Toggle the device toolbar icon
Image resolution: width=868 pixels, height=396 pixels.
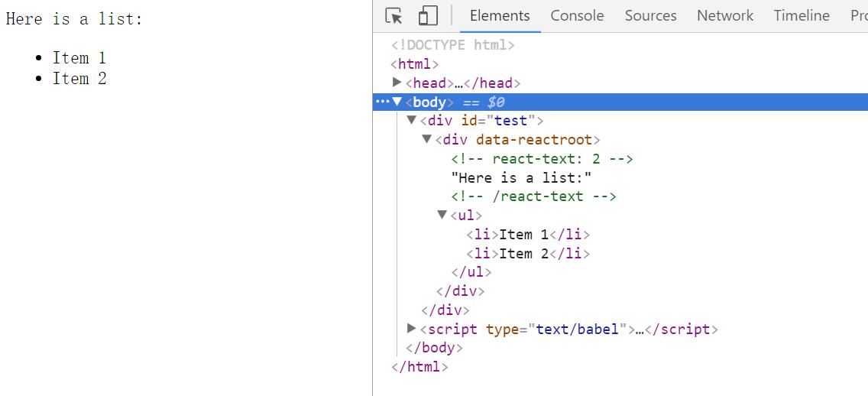(x=428, y=16)
